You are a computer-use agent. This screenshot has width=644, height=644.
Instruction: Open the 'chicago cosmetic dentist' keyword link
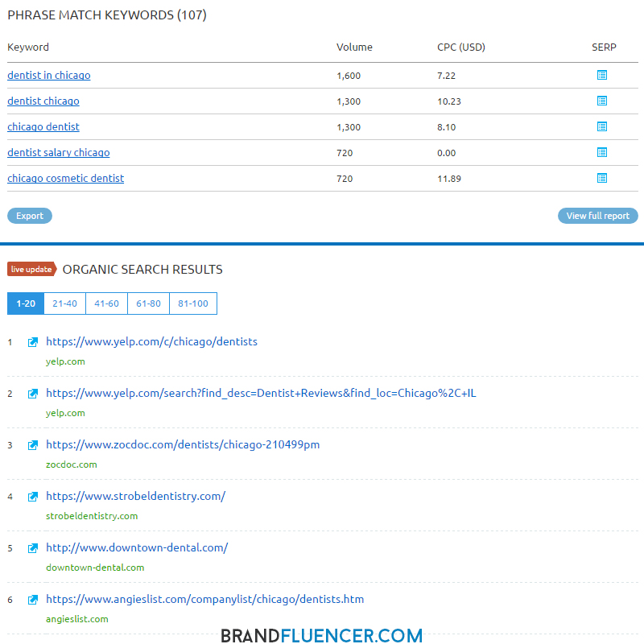[66, 178]
